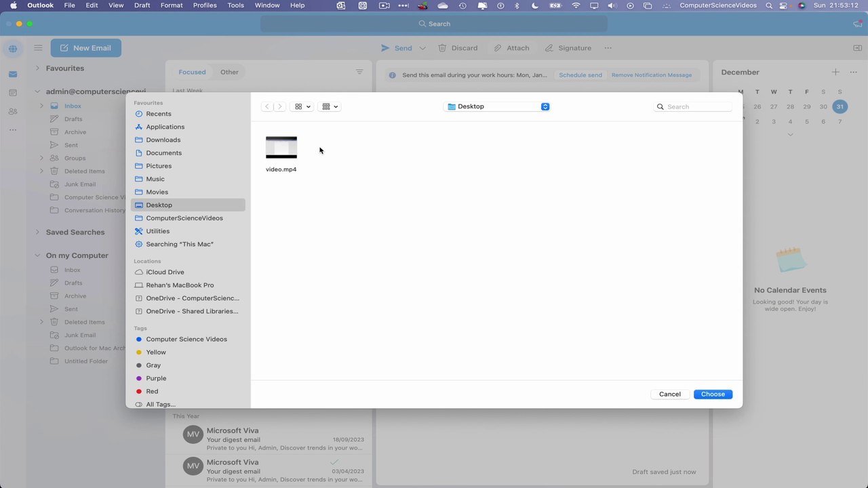The image size is (868, 488).
Task: Open the Pictures folder in sidebar
Action: [188, 166]
